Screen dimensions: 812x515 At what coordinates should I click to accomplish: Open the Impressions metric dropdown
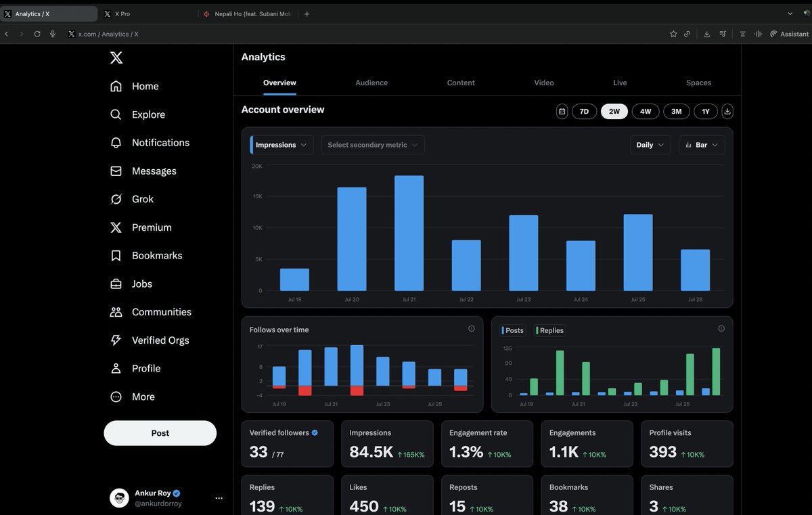[281, 145]
